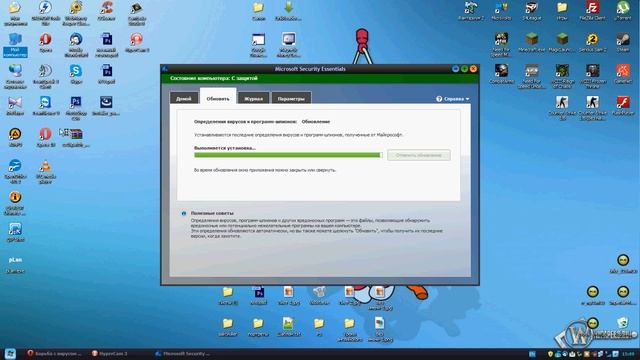Switch to the Домой tab
The width and height of the screenshot is (640, 360).
(x=184, y=98)
